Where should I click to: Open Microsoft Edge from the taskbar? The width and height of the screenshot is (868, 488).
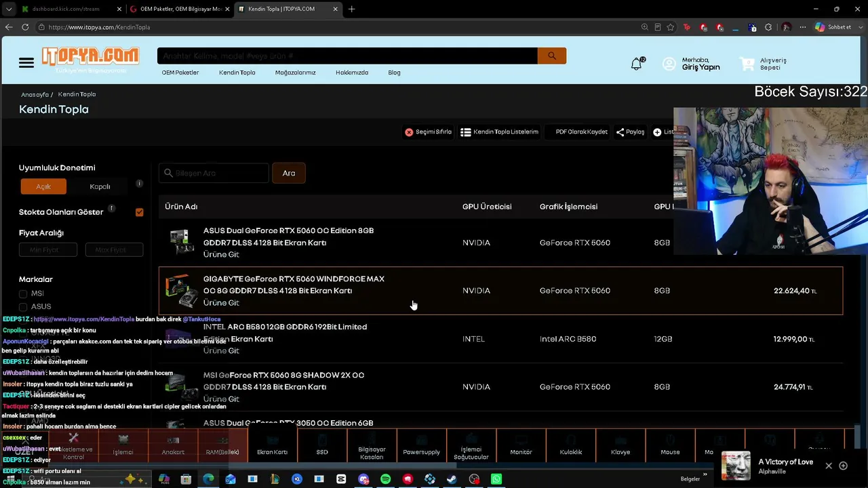(208, 479)
